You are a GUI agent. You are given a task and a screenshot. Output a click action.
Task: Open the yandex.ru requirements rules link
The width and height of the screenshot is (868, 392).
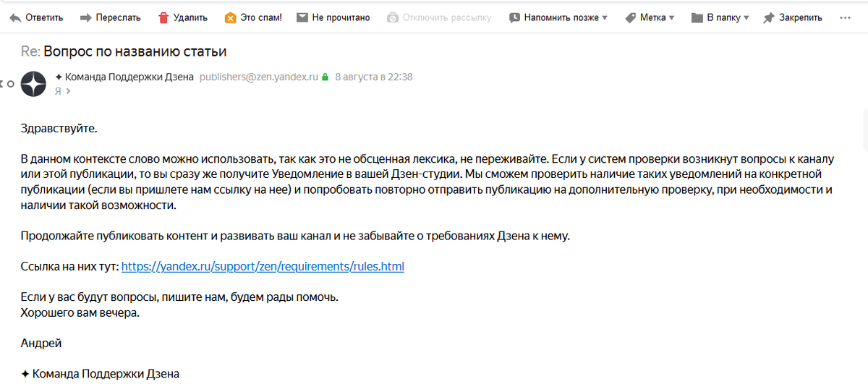point(263,266)
